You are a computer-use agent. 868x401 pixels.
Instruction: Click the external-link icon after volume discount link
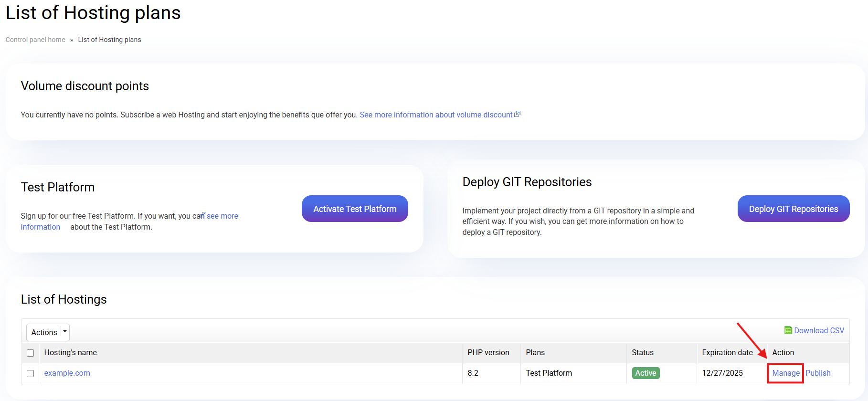pyautogui.click(x=517, y=114)
